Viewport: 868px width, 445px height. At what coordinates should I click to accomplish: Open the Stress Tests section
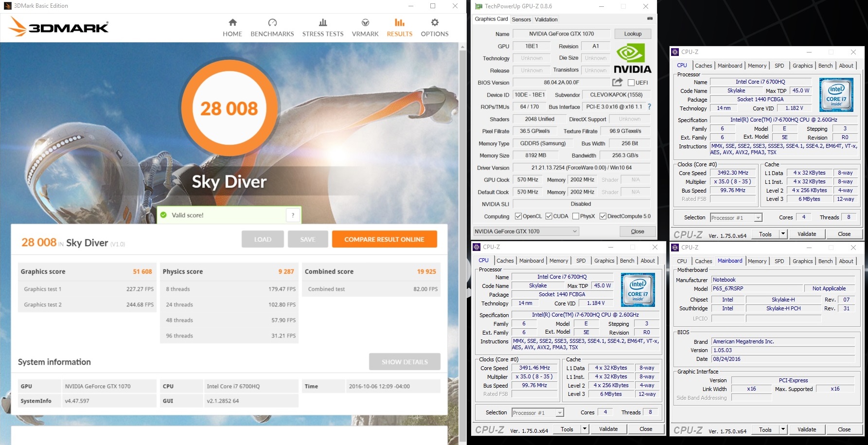pos(322,28)
